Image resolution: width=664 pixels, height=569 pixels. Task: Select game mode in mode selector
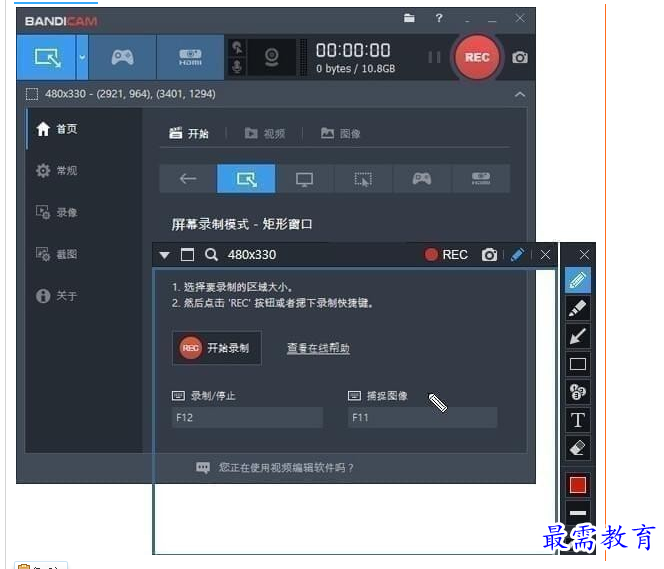(x=422, y=179)
